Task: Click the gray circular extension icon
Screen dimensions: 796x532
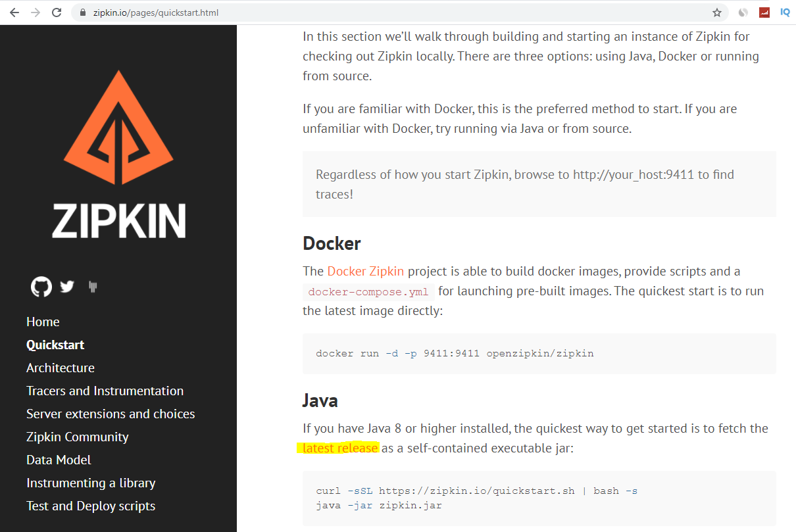Action: pos(743,12)
